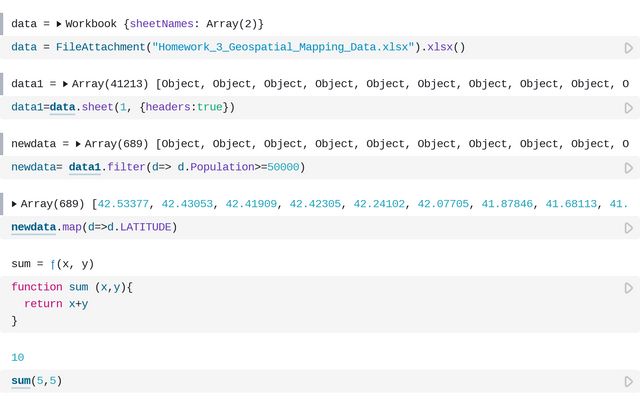Screen dimensions: 640x400
Task: Expand the Workbook output object
Action: (58, 23)
